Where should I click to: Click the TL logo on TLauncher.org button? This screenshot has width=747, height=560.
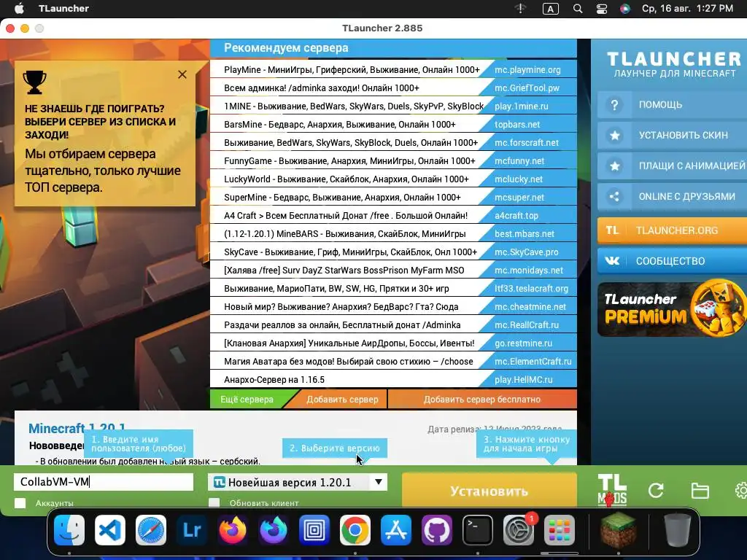(612, 230)
